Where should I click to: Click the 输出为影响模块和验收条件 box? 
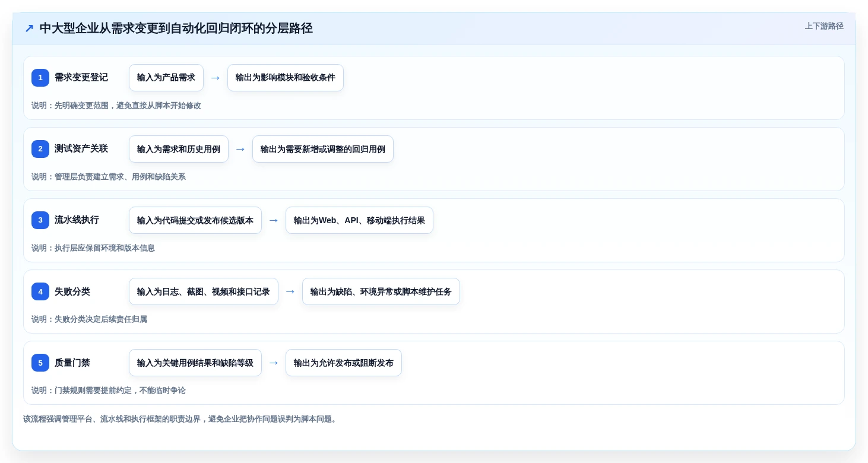[286, 78]
